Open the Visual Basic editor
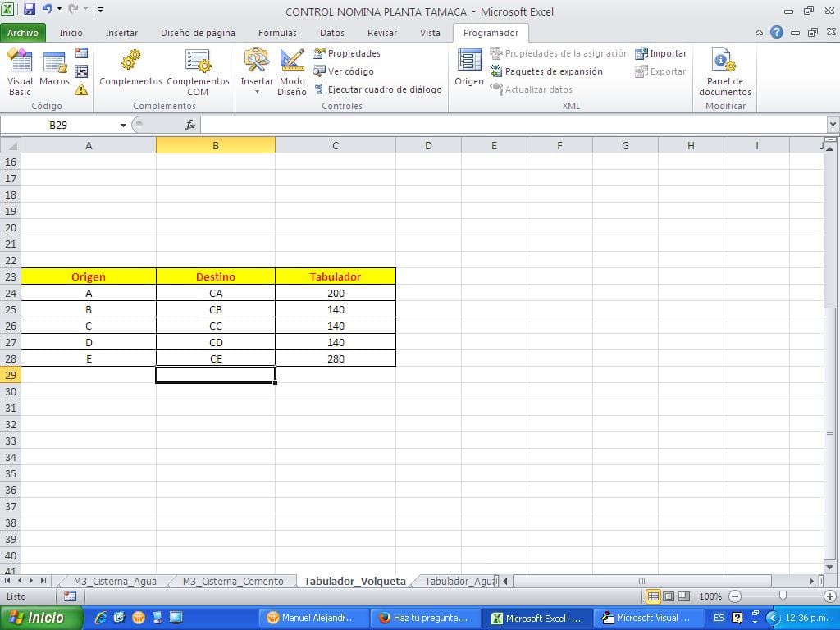This screenshot has width=840, height=630. pos(19,70)
